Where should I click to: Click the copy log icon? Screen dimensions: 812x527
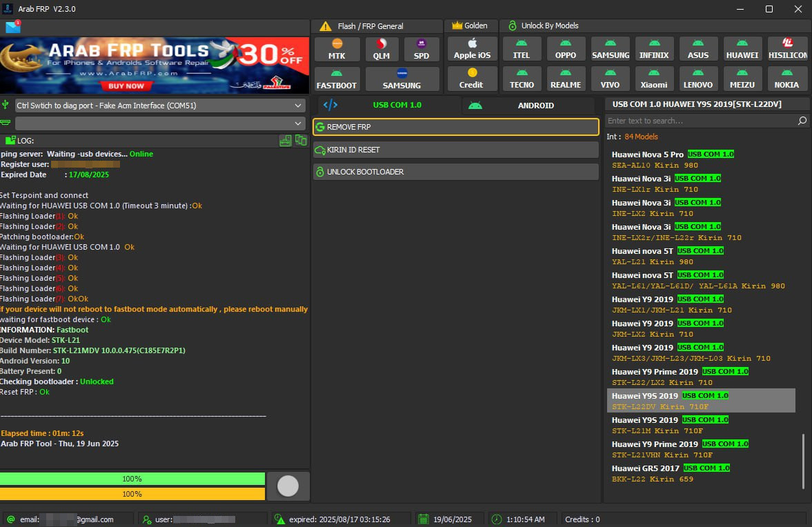pyautogui.click(x=301, y=140)
